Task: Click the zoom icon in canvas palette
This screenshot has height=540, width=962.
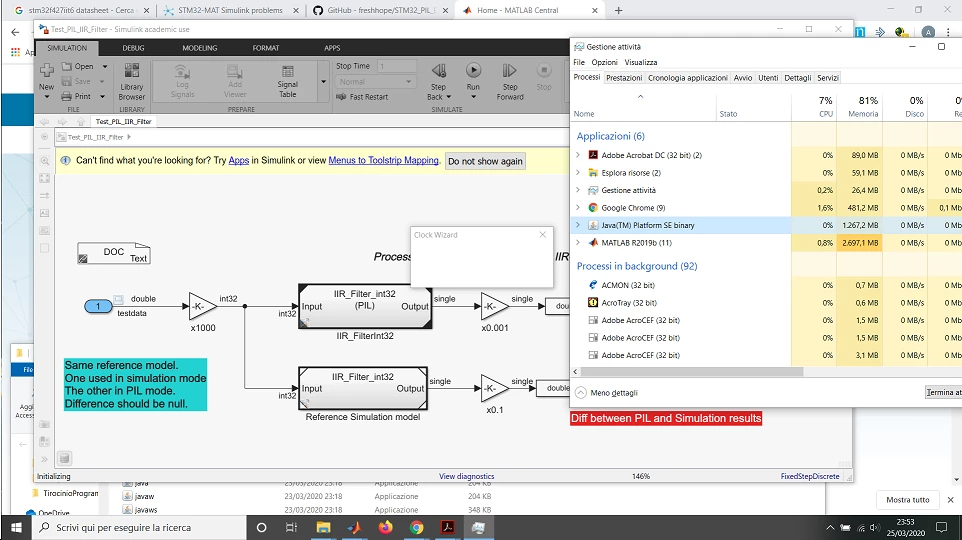Action: point(44,161)
